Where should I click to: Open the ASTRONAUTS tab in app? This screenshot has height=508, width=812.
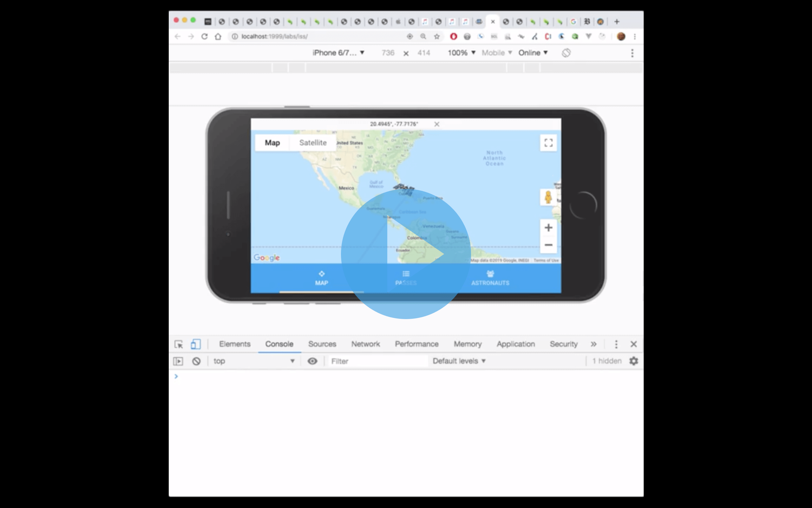[x=490, y=278]
